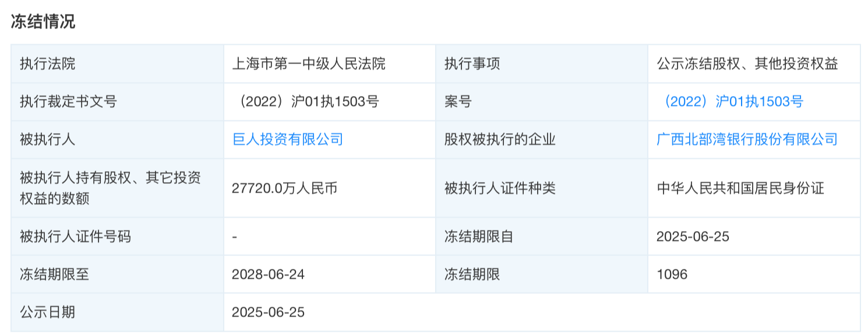
Task: Open the 巨人投资有限公司 link
Action: coord(287,140)
